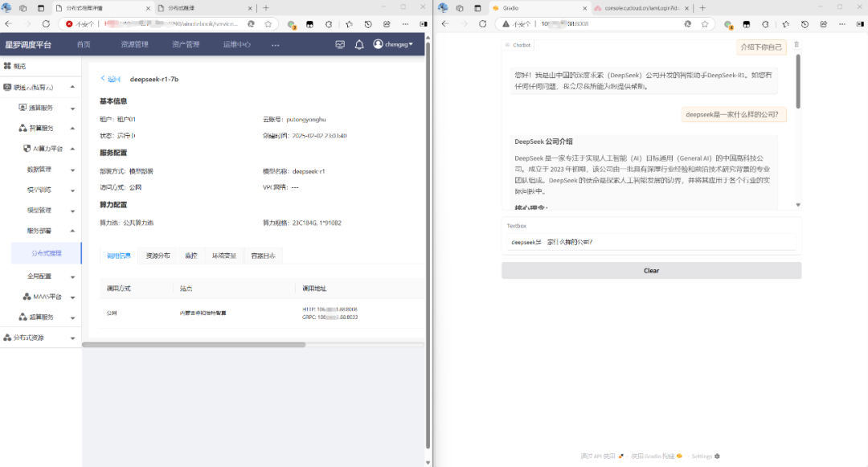Go back in the left browser window
Image resolution: width=868 pixels, height=467 pixels.
point(8,24)
